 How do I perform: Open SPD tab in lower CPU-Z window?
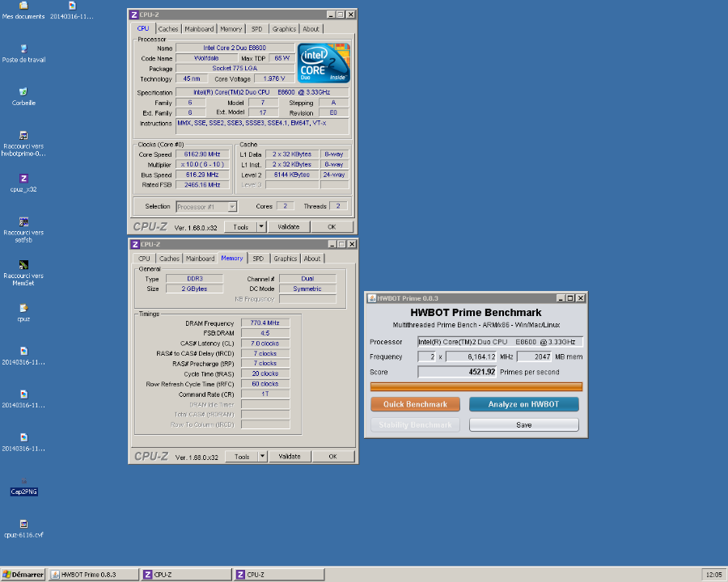pos(258,259)
